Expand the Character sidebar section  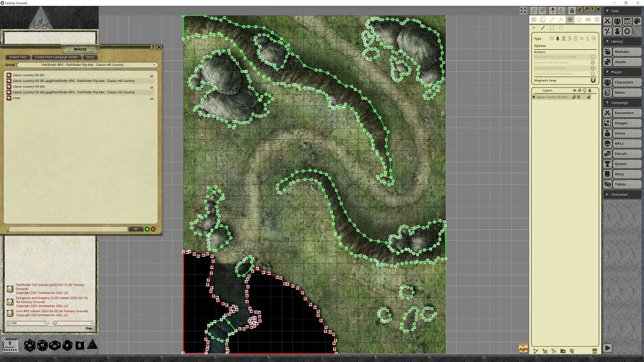point(623,194)
